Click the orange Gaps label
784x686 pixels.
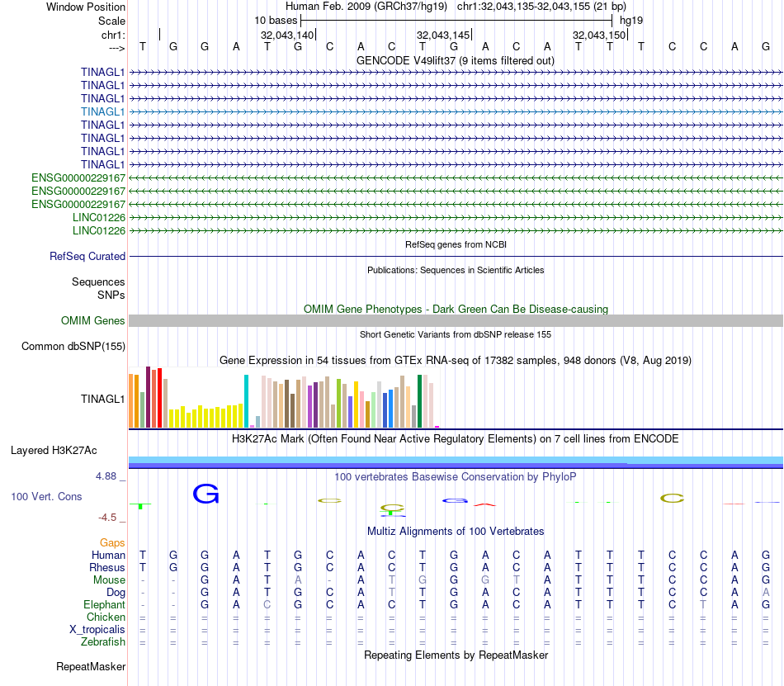pyautogui.click(x=112, y=542)
